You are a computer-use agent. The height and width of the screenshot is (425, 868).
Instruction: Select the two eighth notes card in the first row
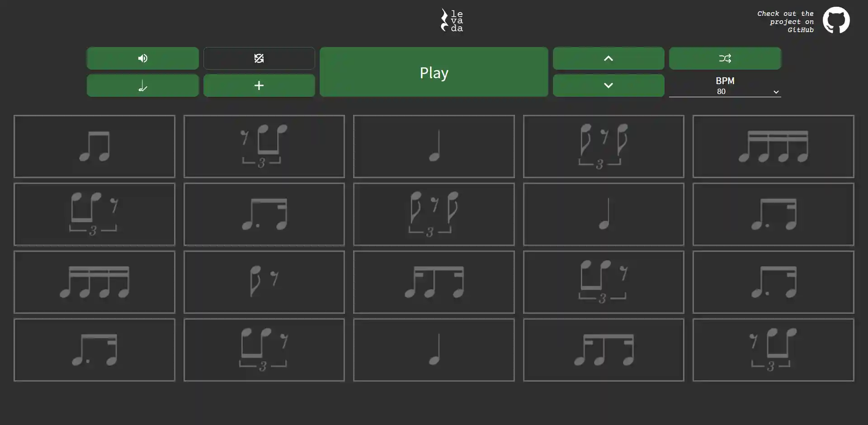coord(94,146)
